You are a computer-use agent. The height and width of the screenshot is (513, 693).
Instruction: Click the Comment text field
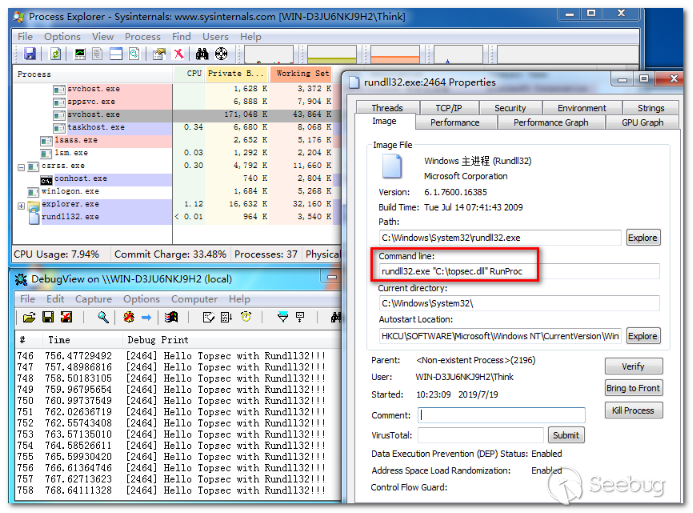coord(502,415)
